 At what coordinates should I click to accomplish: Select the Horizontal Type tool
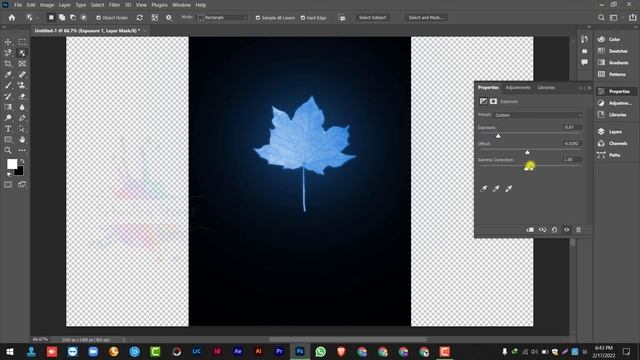(x=8, y=129)
